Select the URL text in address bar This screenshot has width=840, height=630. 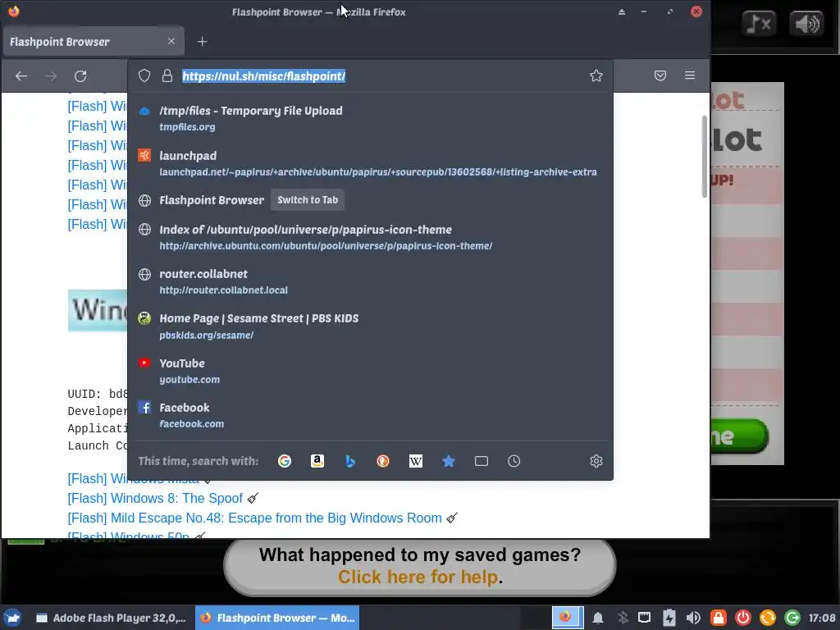pos(263,76)
